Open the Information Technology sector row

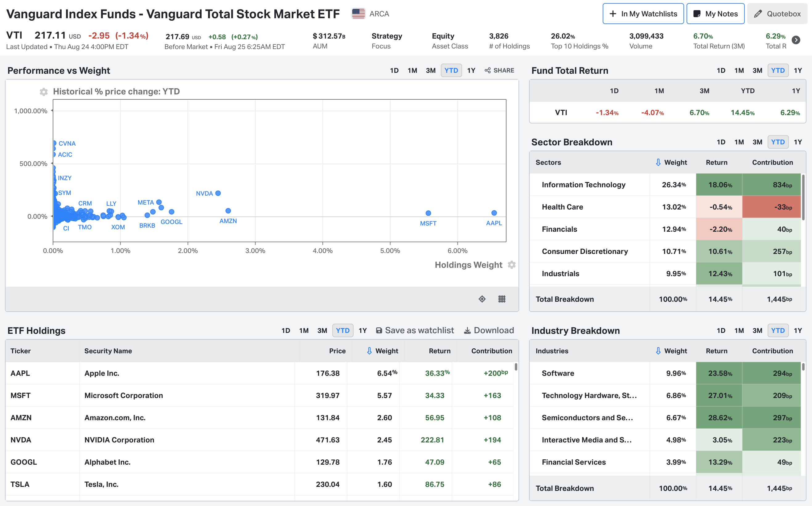(665, 185)
